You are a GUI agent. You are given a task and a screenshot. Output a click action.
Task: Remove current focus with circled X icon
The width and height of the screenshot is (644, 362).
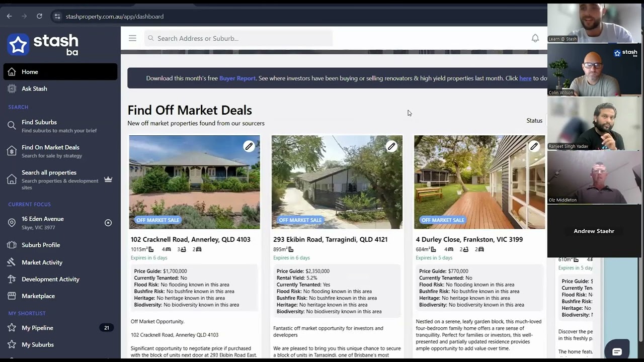point(108,223)
